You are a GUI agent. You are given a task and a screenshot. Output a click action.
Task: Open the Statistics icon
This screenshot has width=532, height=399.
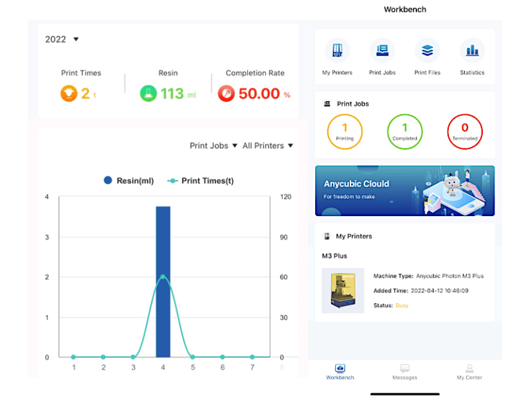coord(472,51)
